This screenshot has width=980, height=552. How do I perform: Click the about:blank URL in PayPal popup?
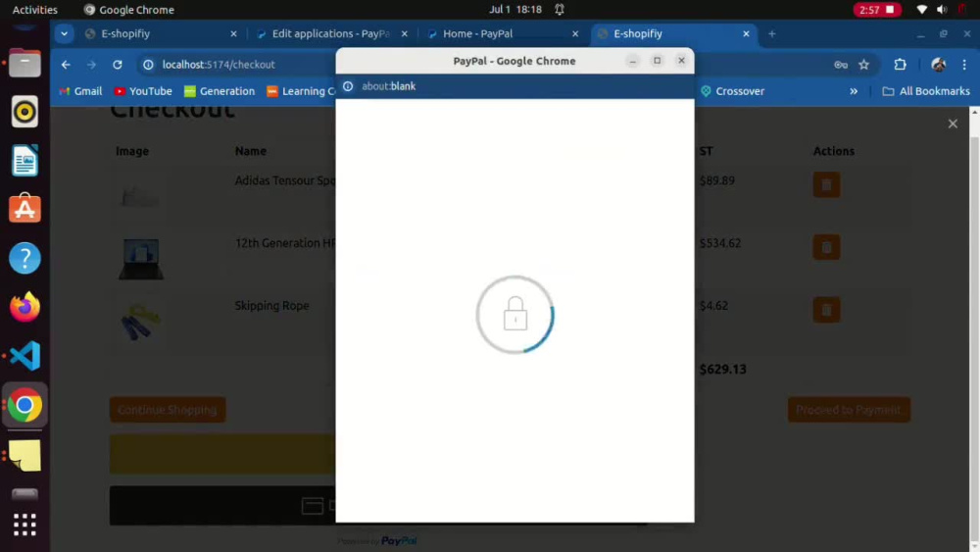pos(389,86)
